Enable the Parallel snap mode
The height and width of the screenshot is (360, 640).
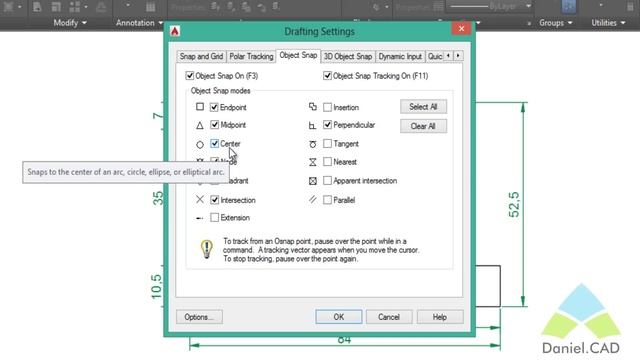click(327, 200)
